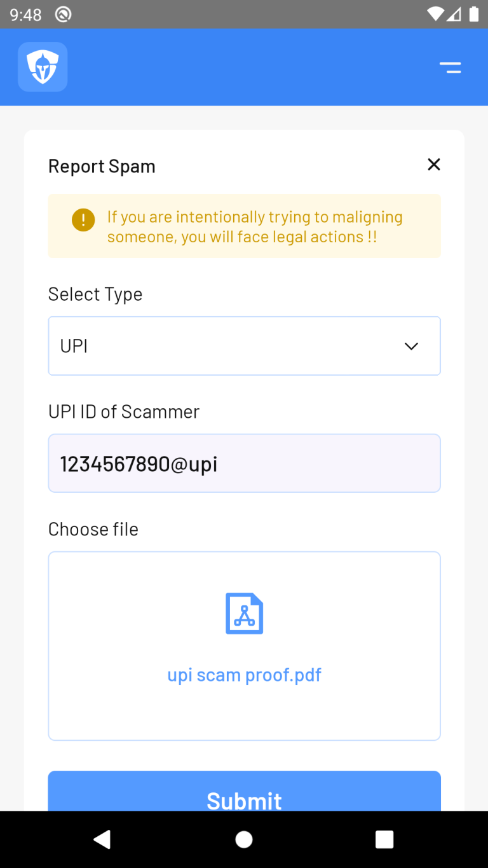
Task: Click the chevron arrow in Select Type
Action: [x=412, y=346]
